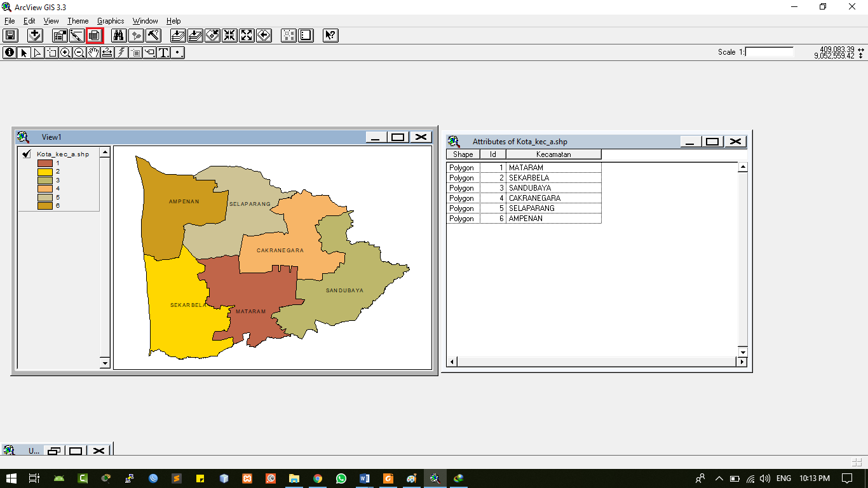The height and width of the screenshot is (488, 868).
Task: Click the Id column header
Action: [493, 154]
